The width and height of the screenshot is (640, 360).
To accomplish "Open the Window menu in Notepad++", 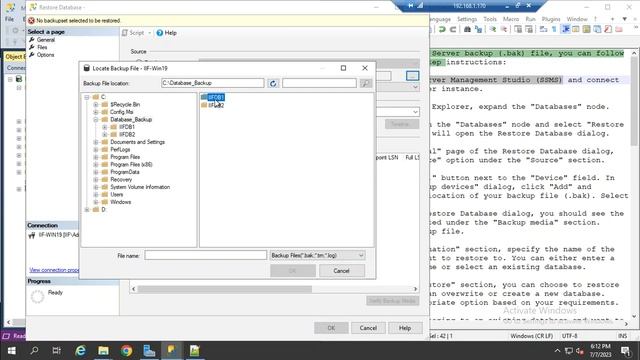I will click(x=577, y=19).
